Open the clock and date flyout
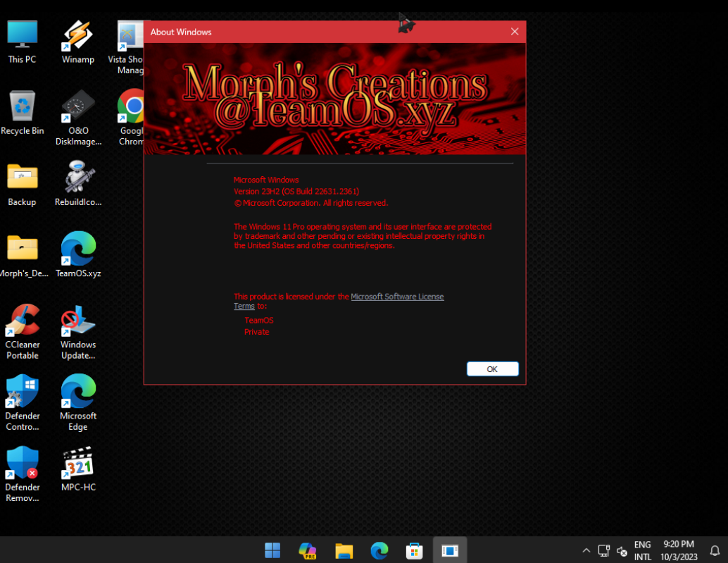 coord(679,550)
